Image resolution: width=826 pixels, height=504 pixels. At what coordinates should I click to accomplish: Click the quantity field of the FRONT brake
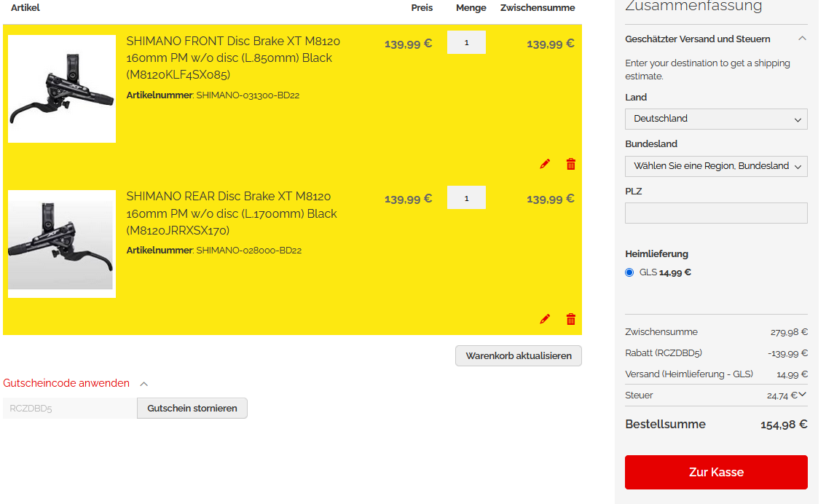click(x=466, y=42)
